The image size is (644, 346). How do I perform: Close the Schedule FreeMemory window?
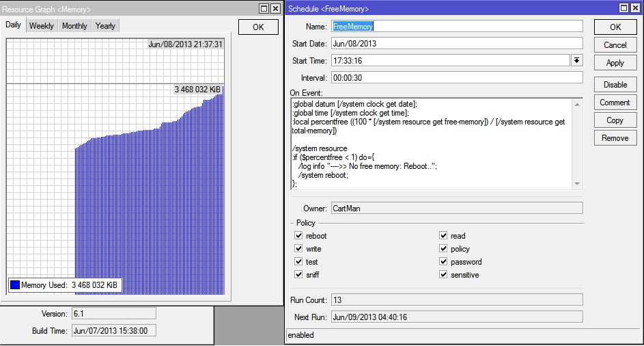636,8
